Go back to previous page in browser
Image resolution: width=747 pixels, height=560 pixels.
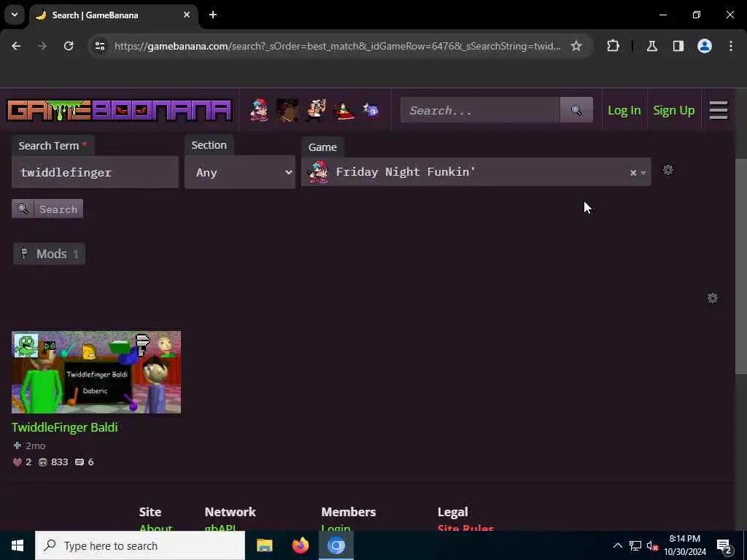pos(16,46)
